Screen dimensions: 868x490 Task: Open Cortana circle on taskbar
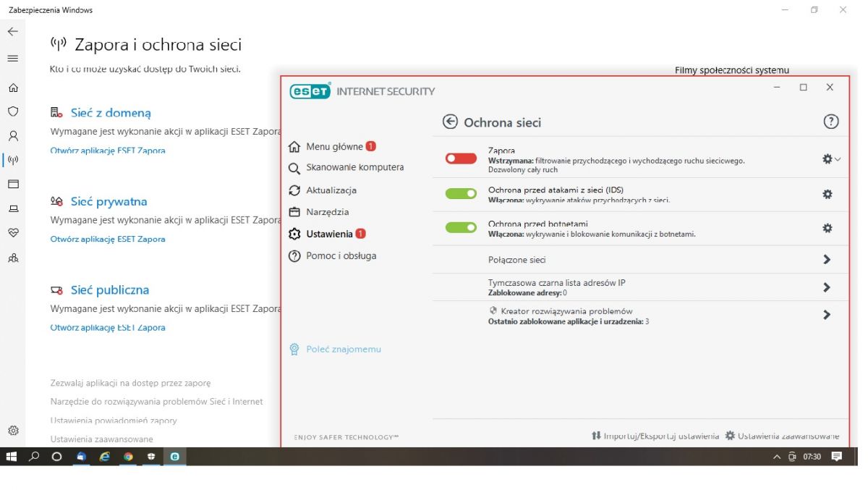(x=57, y=457)
